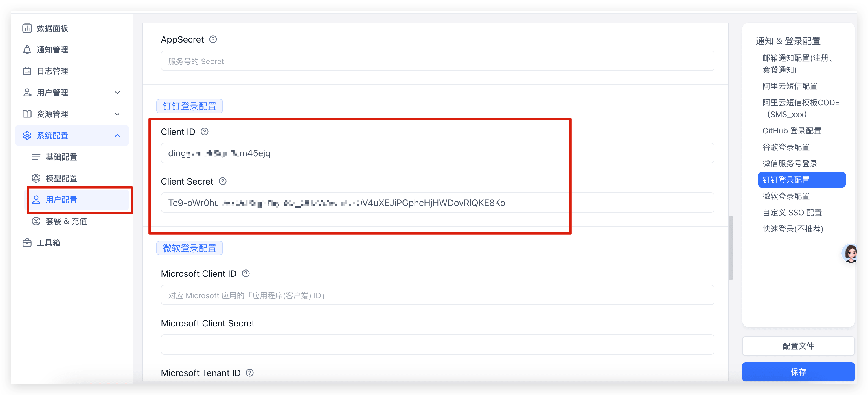Select 模型配置 in the sidebar
Image resolution: width=868 pixels, height=395 pixels.
coord(61,178)
